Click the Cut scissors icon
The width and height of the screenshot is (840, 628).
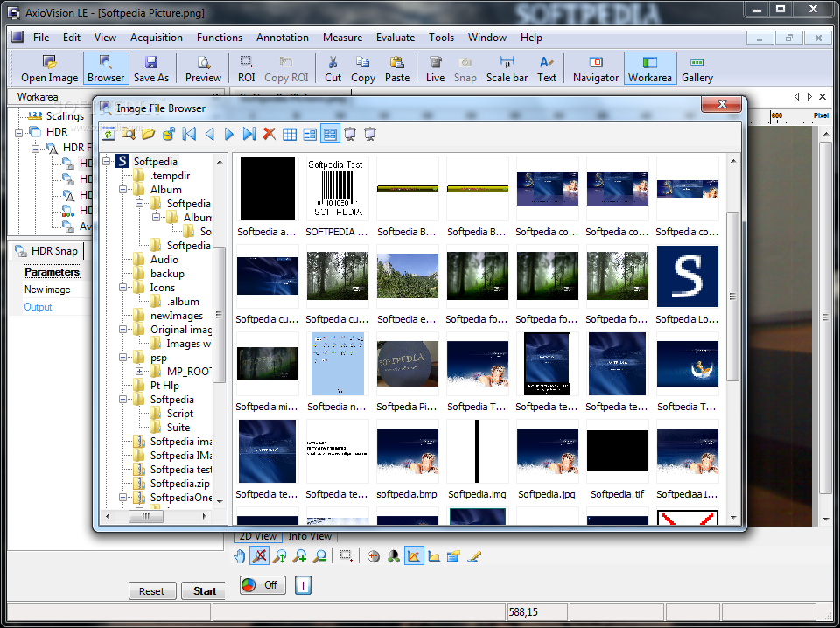[332, 68]
